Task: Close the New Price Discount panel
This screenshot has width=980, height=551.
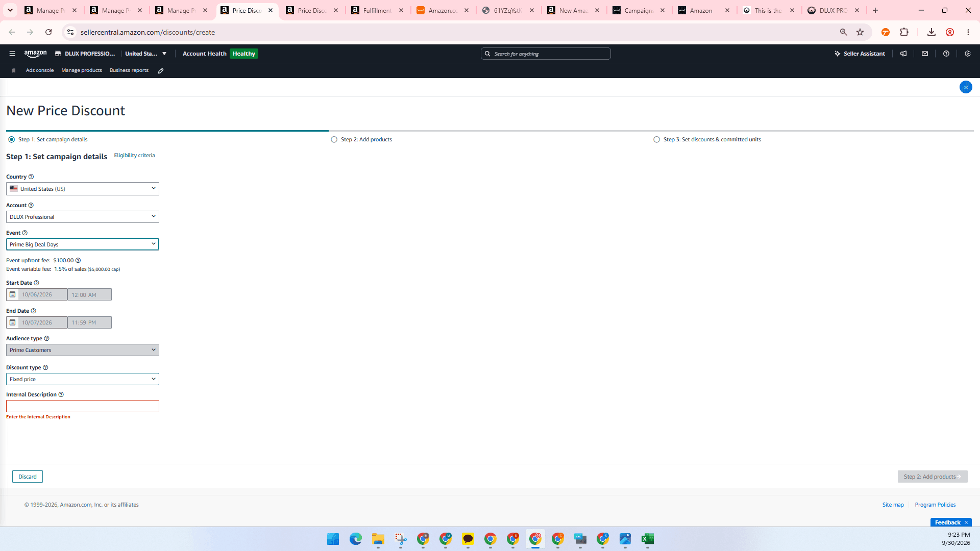Action: click(966, 87)
